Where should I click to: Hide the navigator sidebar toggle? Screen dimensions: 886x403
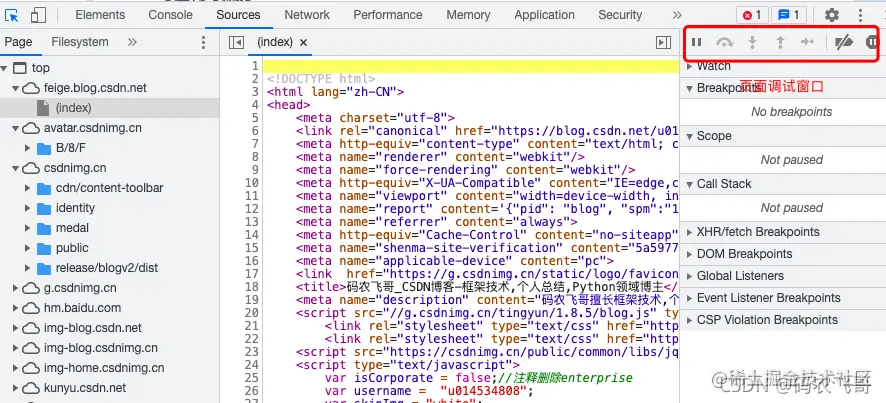236,42
